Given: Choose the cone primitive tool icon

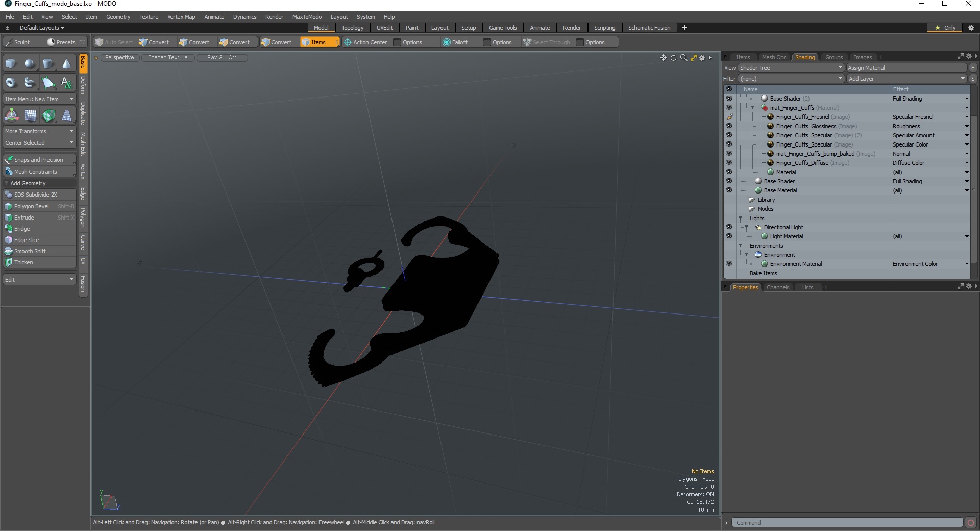Looking at the screenshot, I should pos(66,64).
